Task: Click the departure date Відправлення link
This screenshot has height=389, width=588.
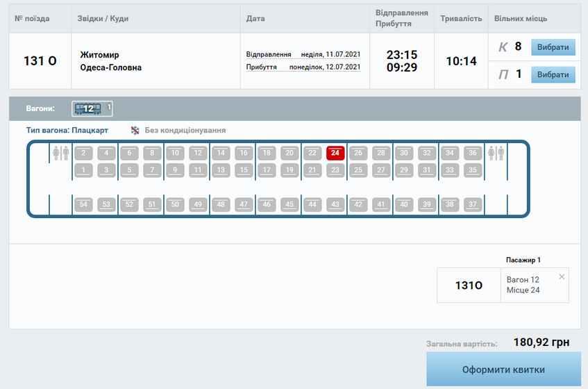Action: [x=303, y=53]
